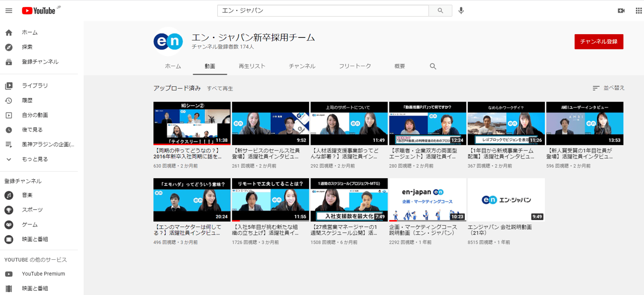Open the YouTube apps grid

pyautogui.click(x=638, y=11)
